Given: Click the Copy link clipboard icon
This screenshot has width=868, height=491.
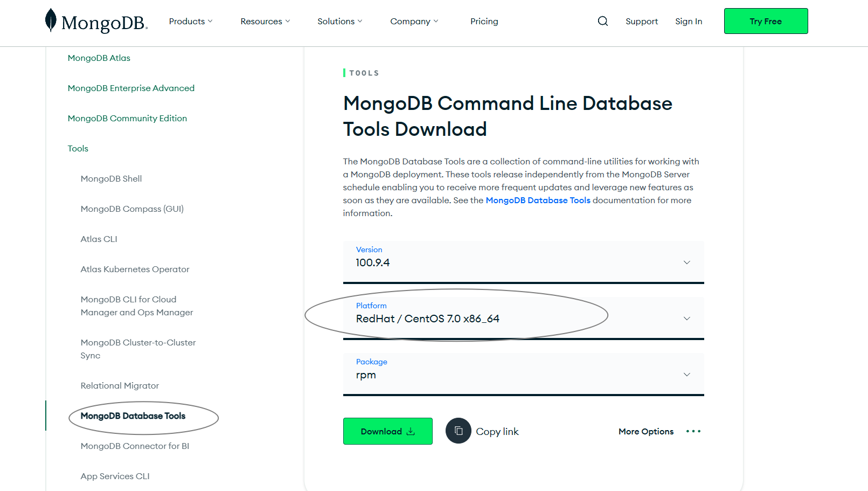Looking at the screenshot, I should 459,431.
